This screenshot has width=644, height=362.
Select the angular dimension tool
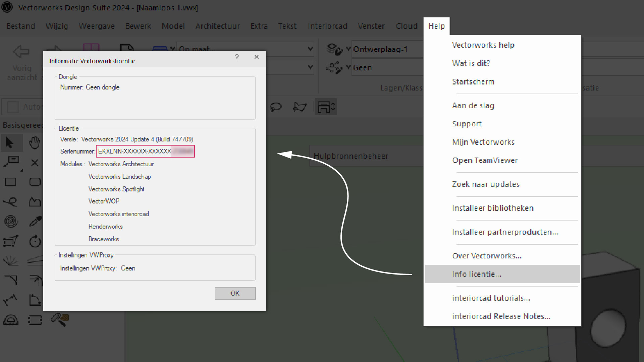[35, 300]
